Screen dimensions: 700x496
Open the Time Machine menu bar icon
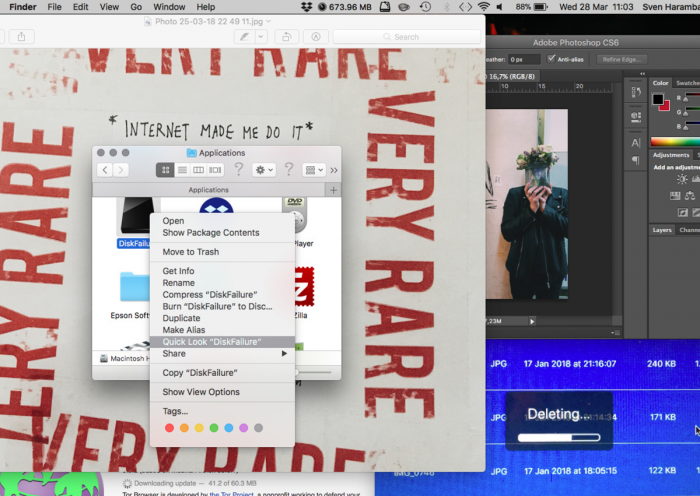pyautogui.click(x=425, y=7)
